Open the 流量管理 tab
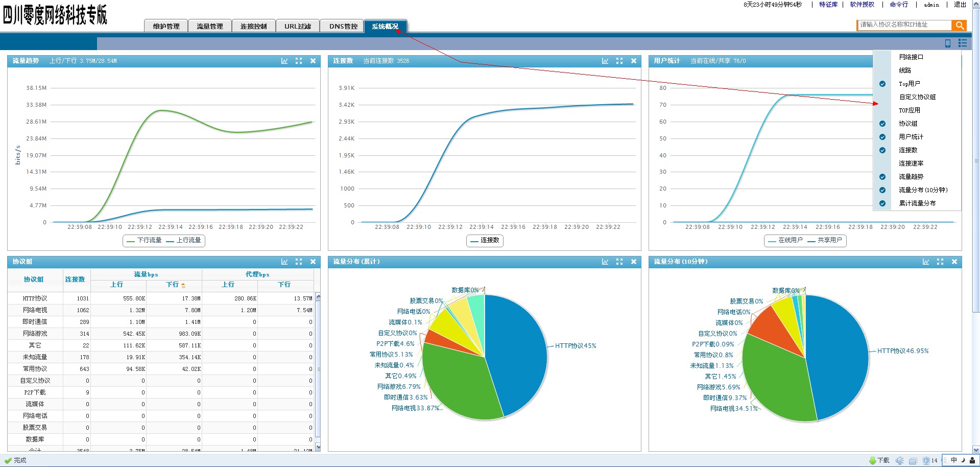This screenshot has height=467, width=980. [210, 26]
